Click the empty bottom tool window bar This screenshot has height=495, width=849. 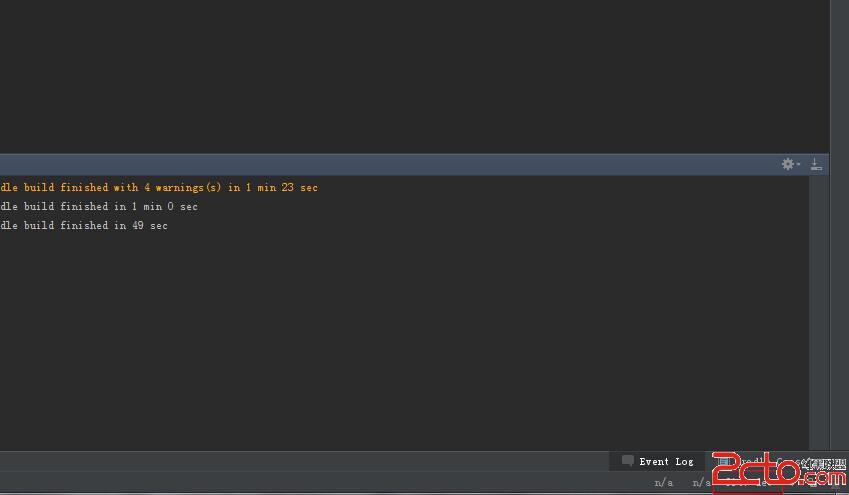[x=300, y=461]
